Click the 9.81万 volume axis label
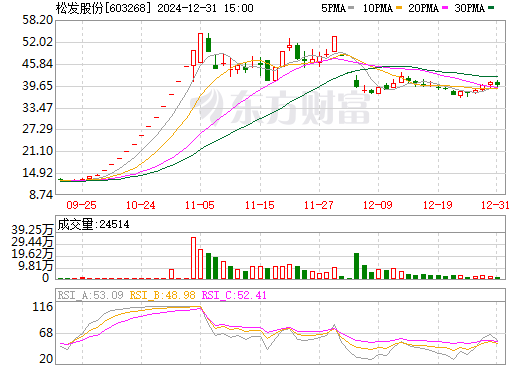This screenshot has width=520, height=365. point(36,266)
